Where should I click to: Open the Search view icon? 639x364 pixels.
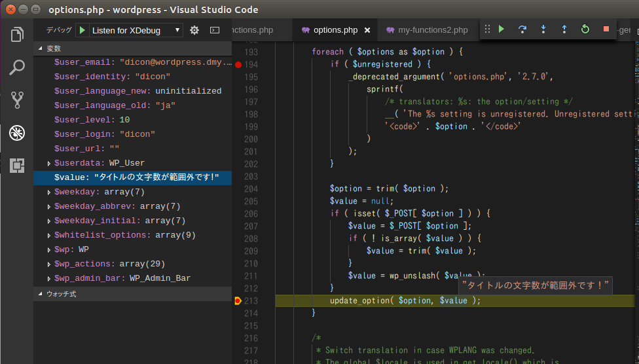[x=17, y=67]
